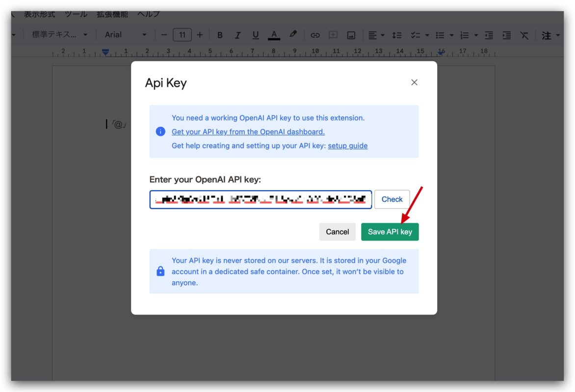
Task: Open the ツール menu
Action: 76,14
